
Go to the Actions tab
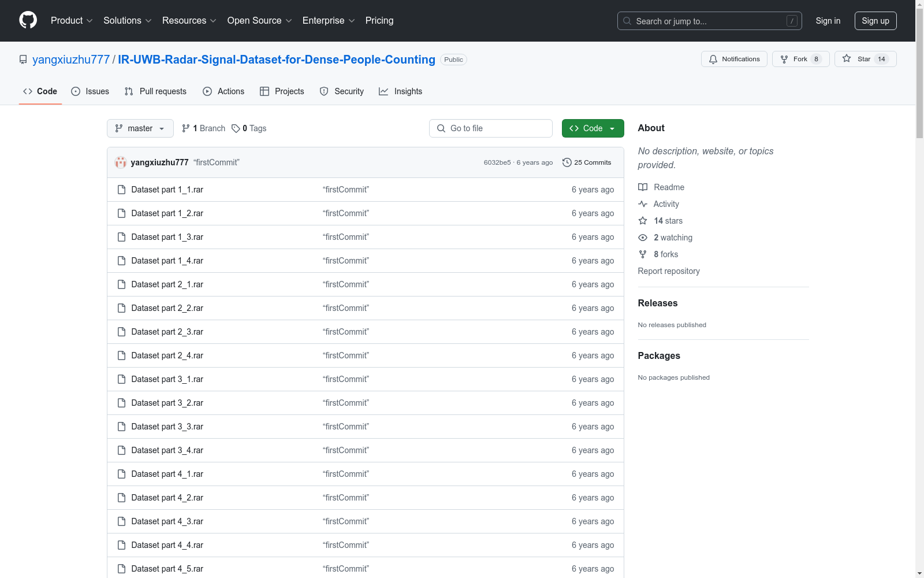point(223,91)
